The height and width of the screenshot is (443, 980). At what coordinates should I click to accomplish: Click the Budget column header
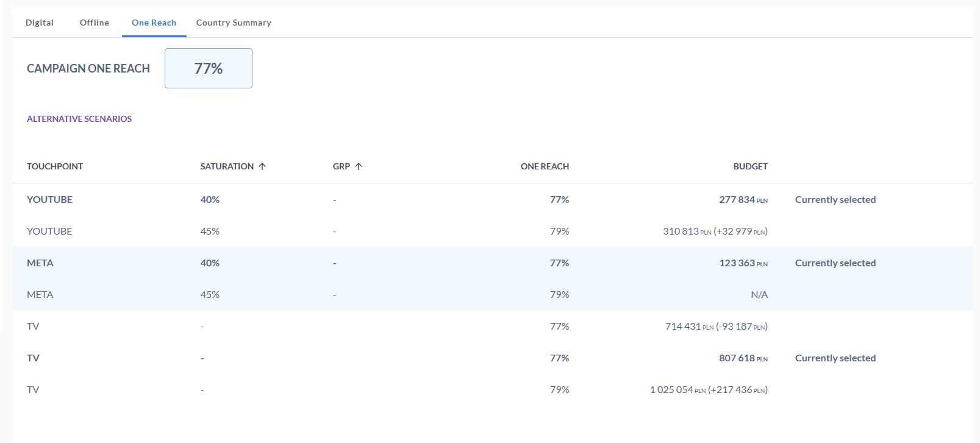(750, 166)
